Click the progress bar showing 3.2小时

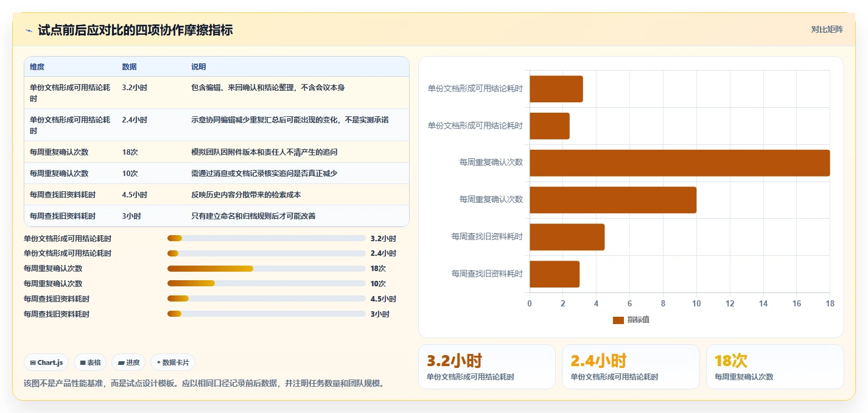(x=267, y=238)
